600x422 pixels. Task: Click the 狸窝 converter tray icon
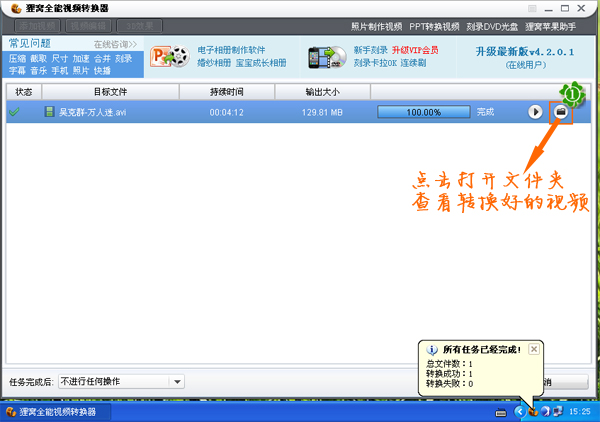(x=533, y=412)
